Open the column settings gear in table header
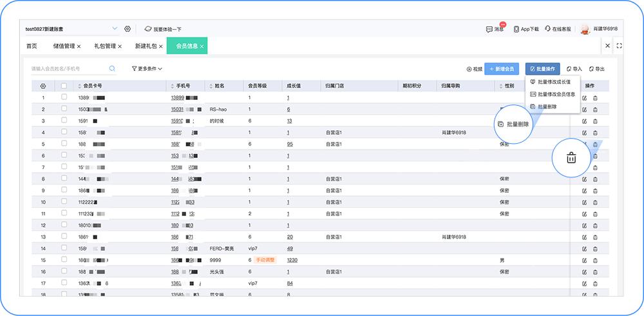The image size is (644, 316). tap(43, 86)
